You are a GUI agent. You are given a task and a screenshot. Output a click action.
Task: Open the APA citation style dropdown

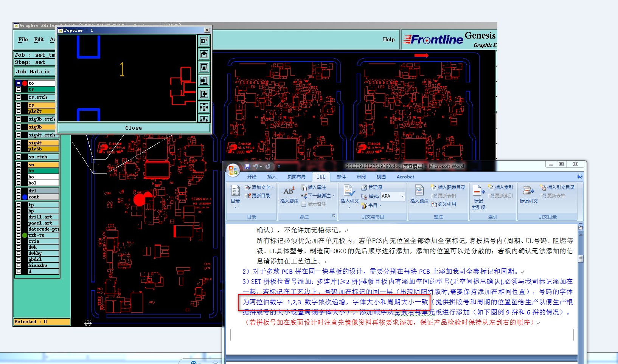click(x=402, y=196)
